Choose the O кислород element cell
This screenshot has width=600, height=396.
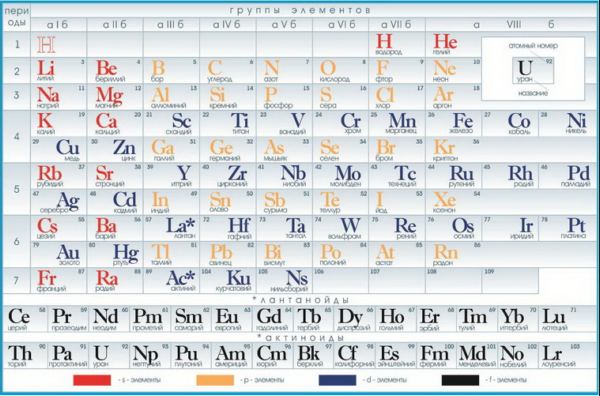(x=340, y=71)
